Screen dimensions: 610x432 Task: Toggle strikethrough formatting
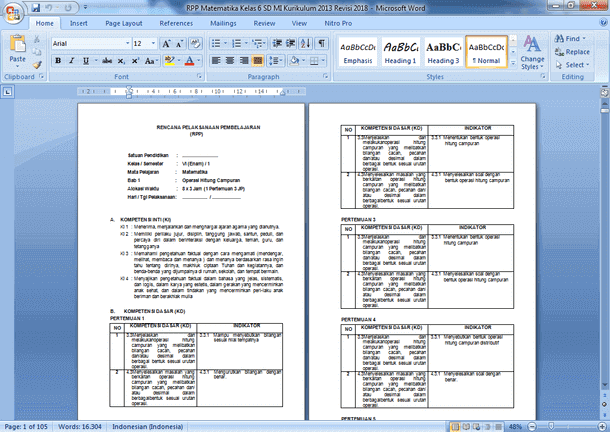click(x=107, y=61)
